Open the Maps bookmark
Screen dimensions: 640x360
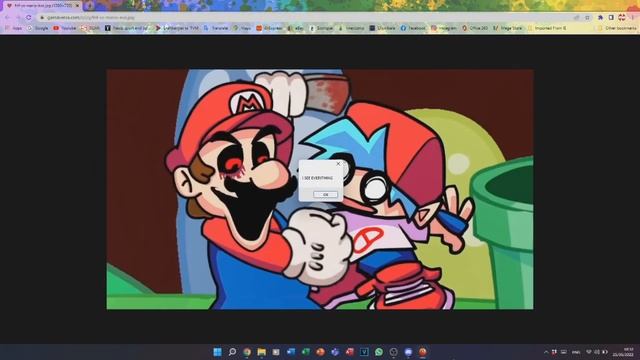pyautogui.click(x=242, y=28)
